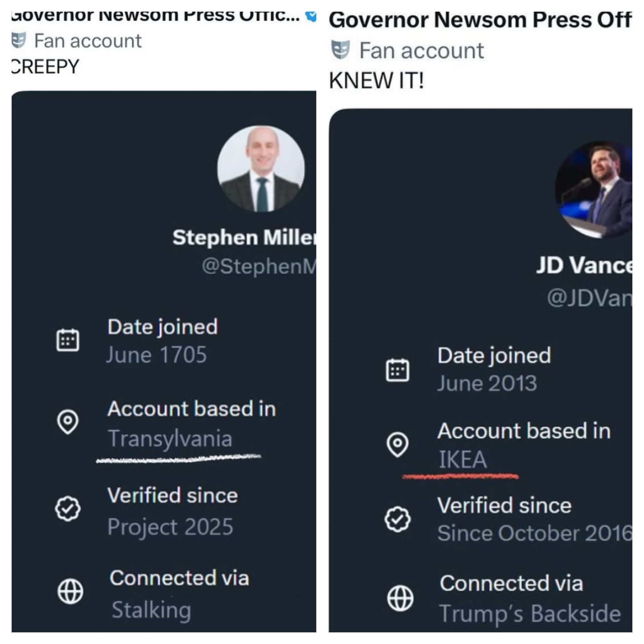Image resolution: width=644 pixels, height=644 pixels.
Task: Click the underlined Transylvania location text
Action: (170, 438)
